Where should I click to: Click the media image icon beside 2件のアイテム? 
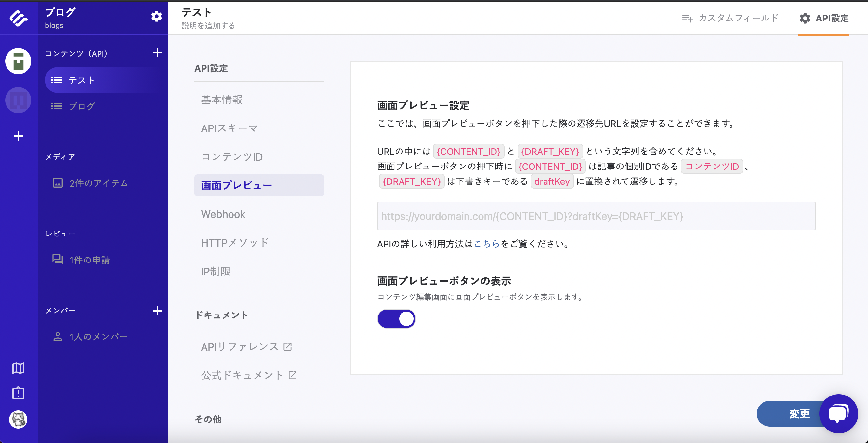(58, 183)
